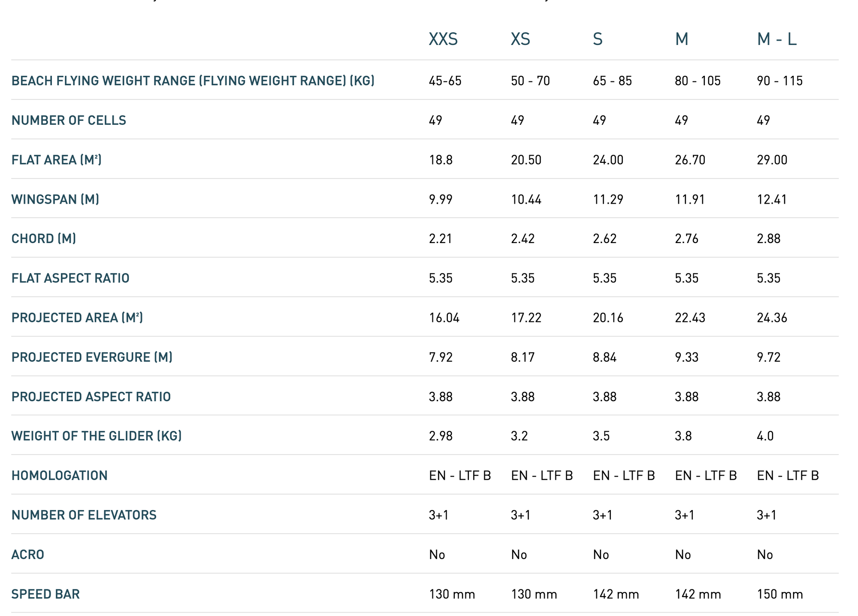Click the Beach Flying Weight Range row label
Screen dimensions: 858x616
point(193,81)
